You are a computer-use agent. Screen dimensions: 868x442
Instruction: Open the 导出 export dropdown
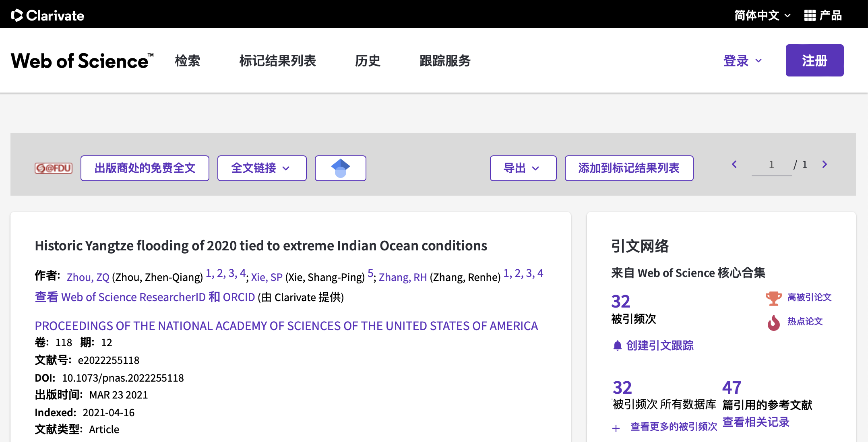pos(523,168)
